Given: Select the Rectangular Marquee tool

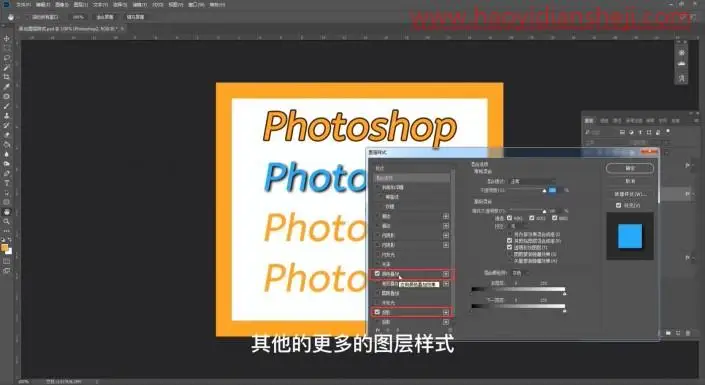Looking at the screenshot, I should coord(6,48).
